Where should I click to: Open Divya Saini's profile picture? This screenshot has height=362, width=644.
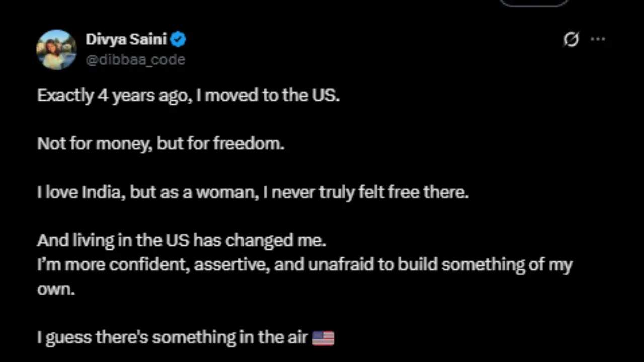56,49
